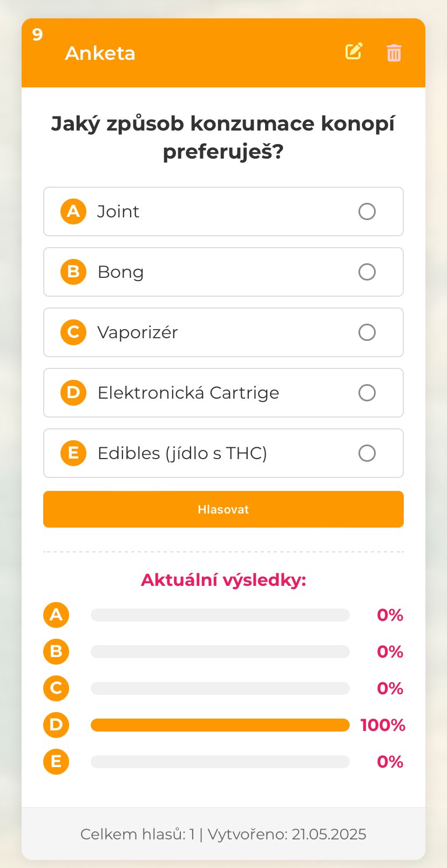Click the edit poll pencil icon
Image resolution: width=447 pixels, height=868 pixels.
[354, 52]
